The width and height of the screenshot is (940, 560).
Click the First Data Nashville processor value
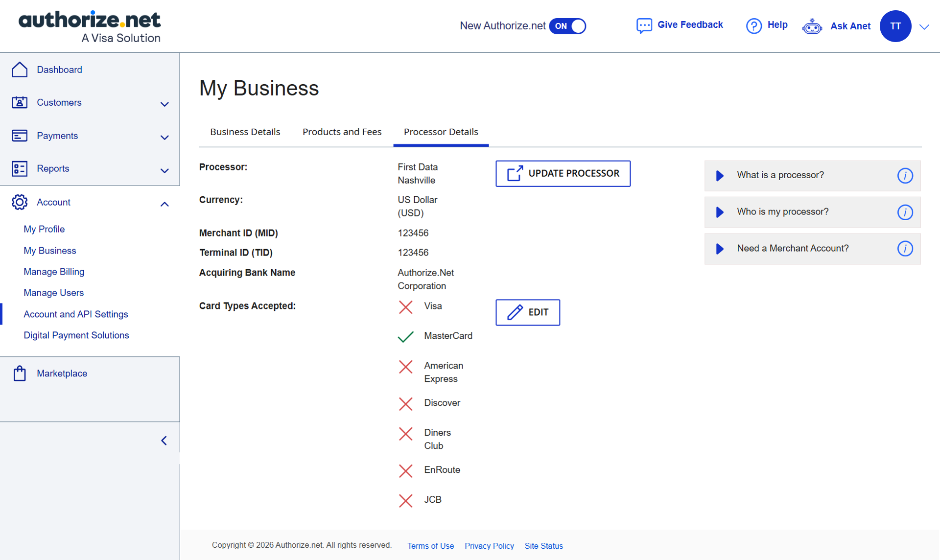(418, 174)
